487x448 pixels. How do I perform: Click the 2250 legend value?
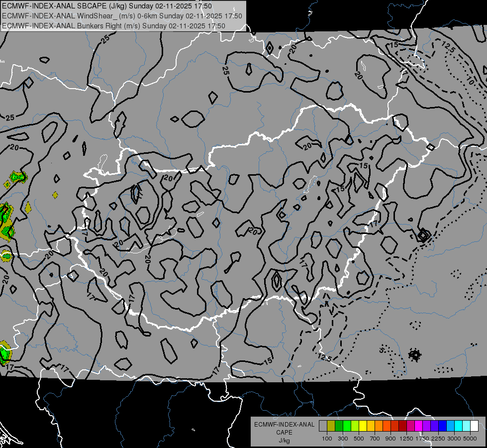438,439
